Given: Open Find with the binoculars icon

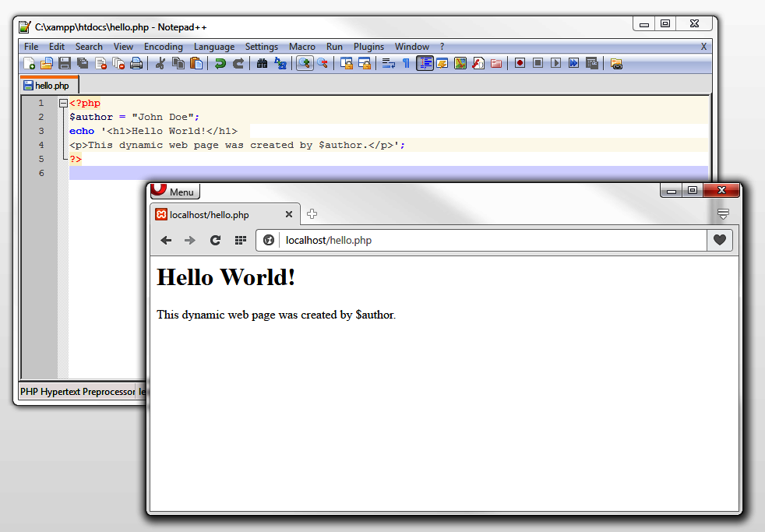Looking at the screenshot, I should [262, 64].
